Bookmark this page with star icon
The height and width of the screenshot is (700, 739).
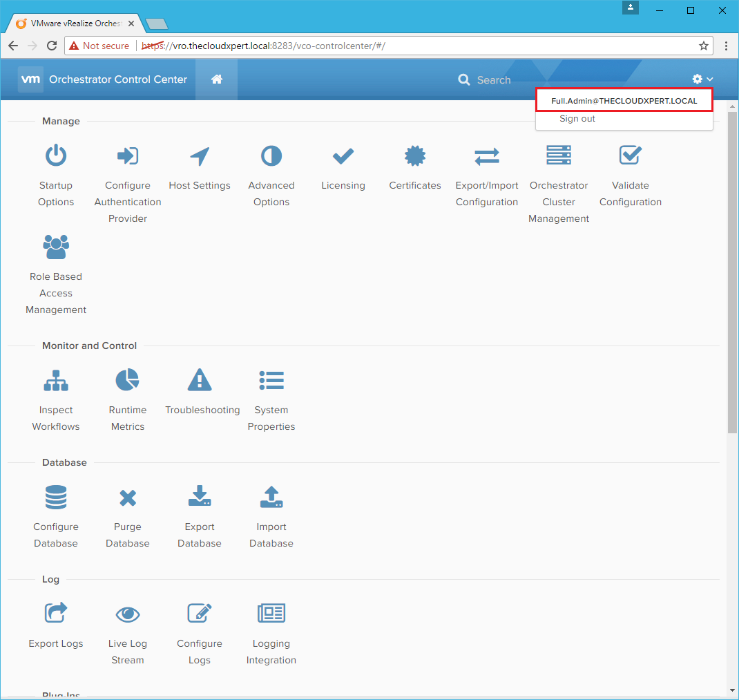click(x=704, y=46)
